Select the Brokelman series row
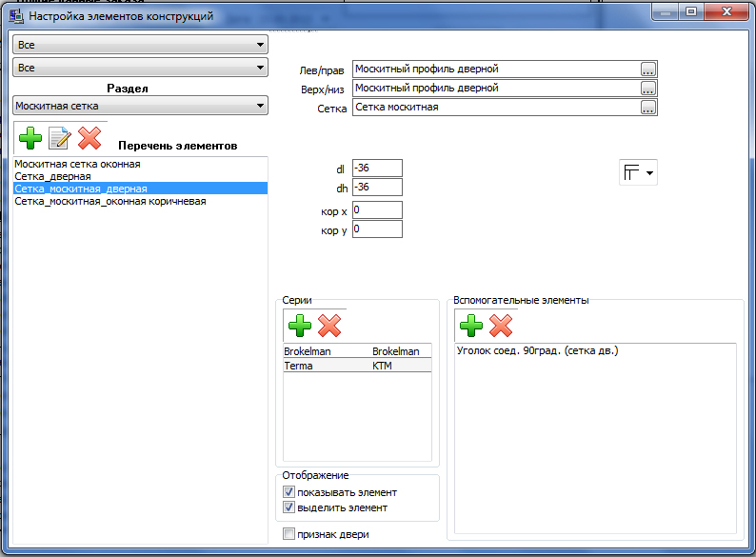 pyautogui.click(x=357, y=351)
